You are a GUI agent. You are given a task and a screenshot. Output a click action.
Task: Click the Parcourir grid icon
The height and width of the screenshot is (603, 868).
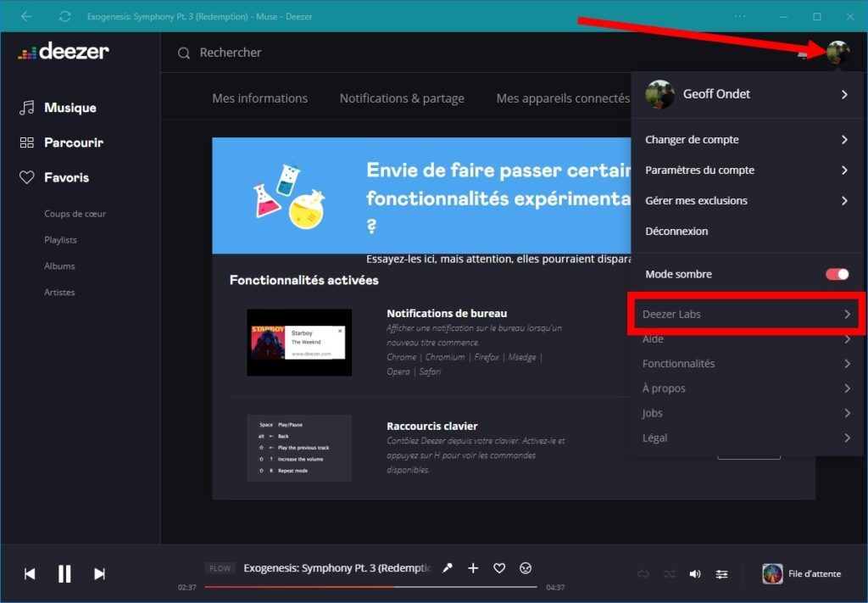26,142
